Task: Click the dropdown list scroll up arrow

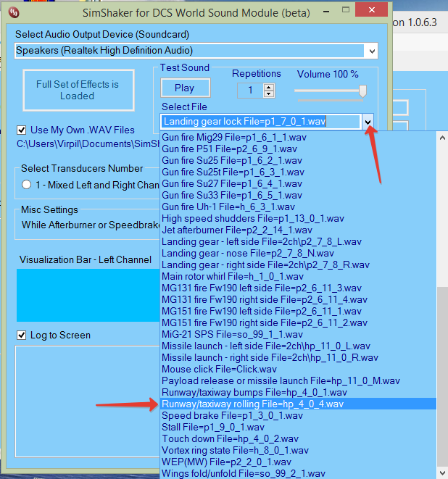Action: coord(442,138)
